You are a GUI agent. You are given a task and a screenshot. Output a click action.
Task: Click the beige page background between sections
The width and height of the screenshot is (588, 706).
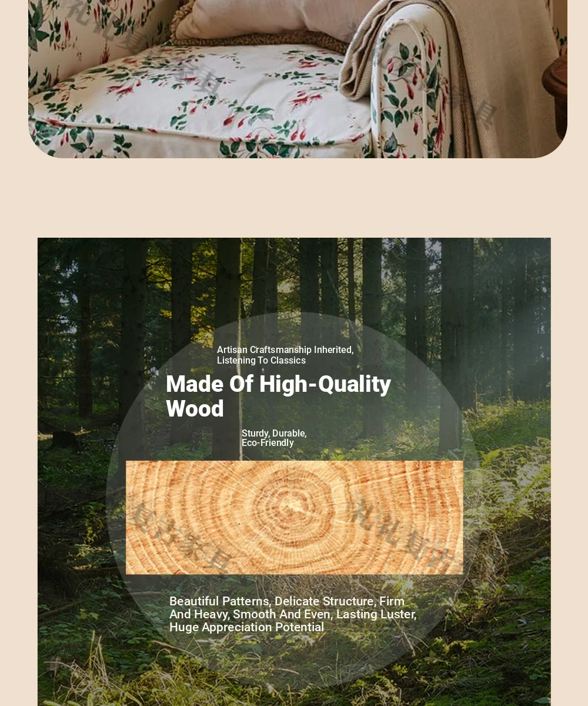(x=294, y=198)
